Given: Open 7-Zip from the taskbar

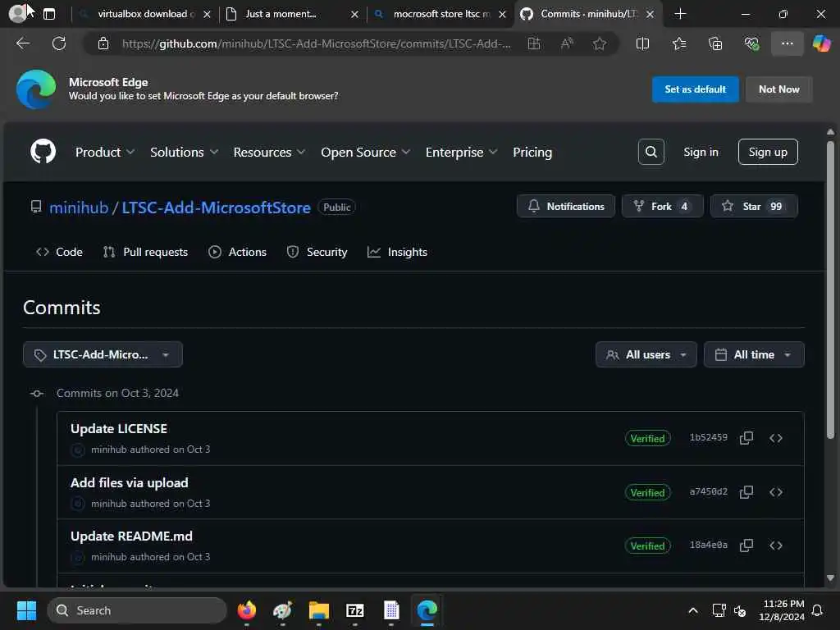Looking at the screenshot, I should point(354,610).
